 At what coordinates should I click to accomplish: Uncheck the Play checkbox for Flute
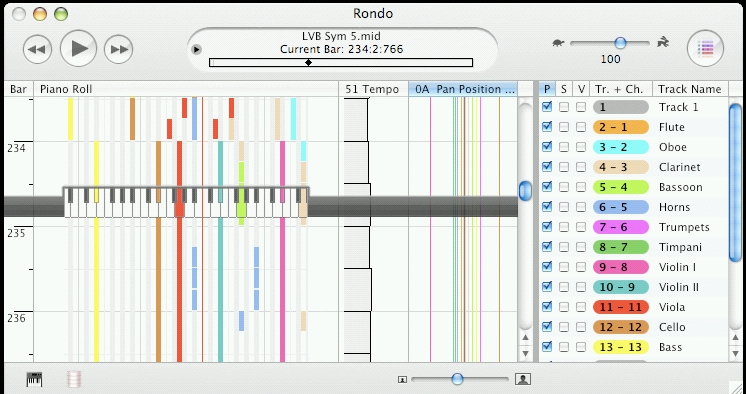point(547,127)
